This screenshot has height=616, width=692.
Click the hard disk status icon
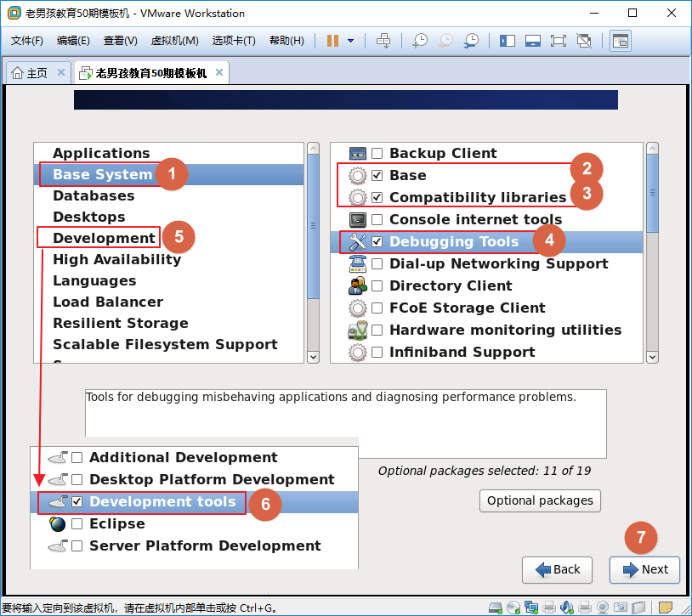(x=495, y=608)
